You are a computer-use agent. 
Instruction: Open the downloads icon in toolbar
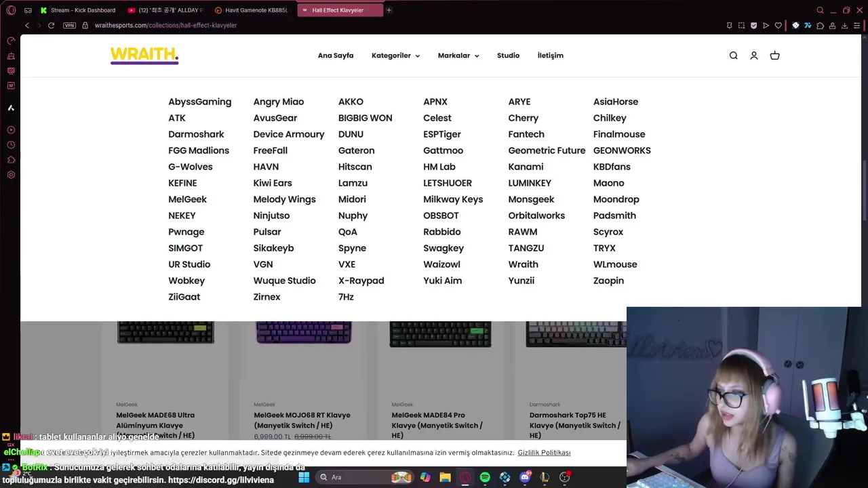click(844, 25)
